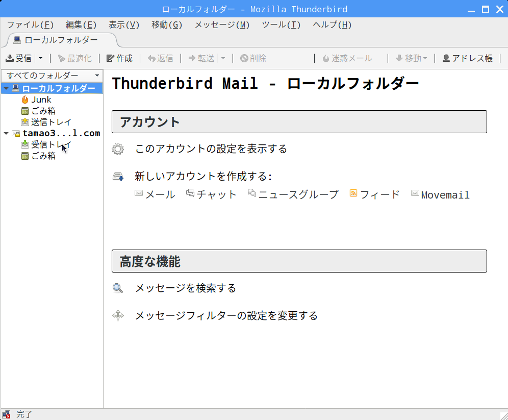Click the フィード RSS feed icon
The image size is (508, 420).
[353, 193]
